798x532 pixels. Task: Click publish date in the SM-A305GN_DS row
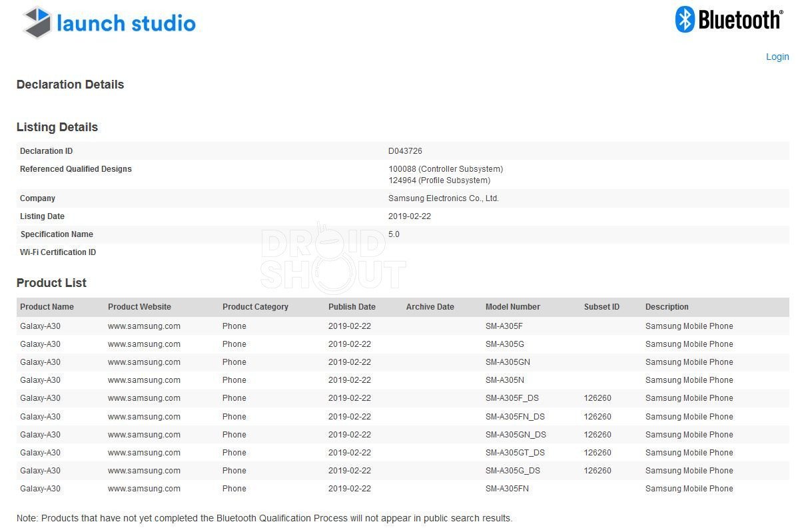(350, 435)
